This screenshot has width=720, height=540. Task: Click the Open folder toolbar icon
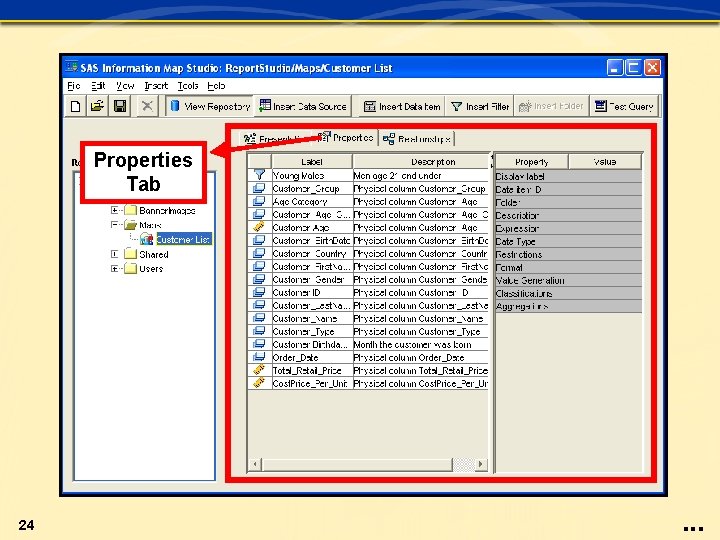[97, 106]
